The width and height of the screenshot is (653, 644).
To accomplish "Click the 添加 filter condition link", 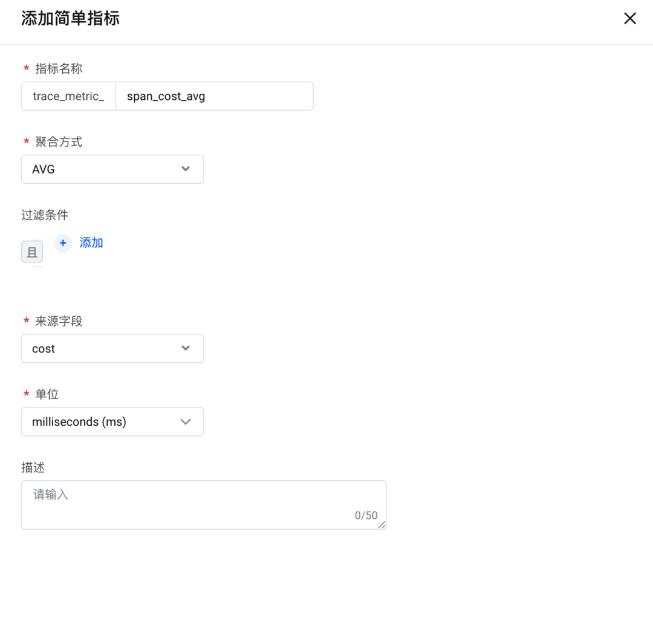I will coord(91,243).
